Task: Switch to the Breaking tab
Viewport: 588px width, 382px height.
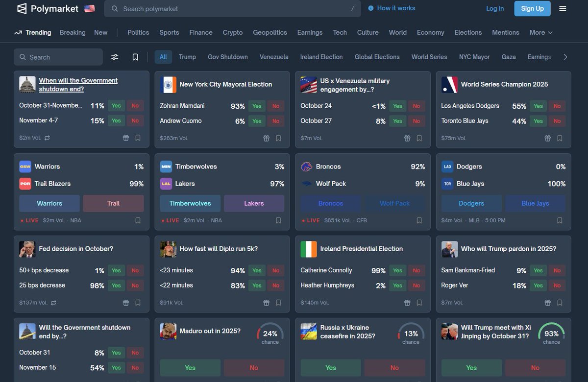Action: (x=73, y=32)
